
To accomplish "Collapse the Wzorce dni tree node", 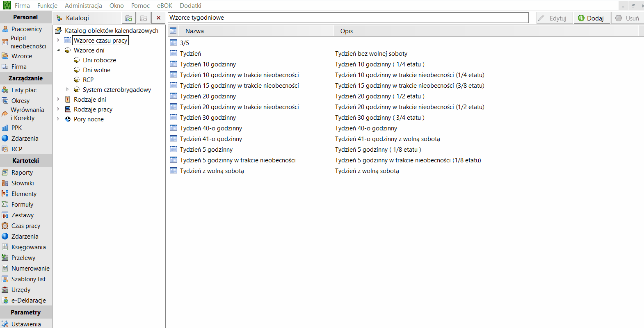I will [58, 50].
